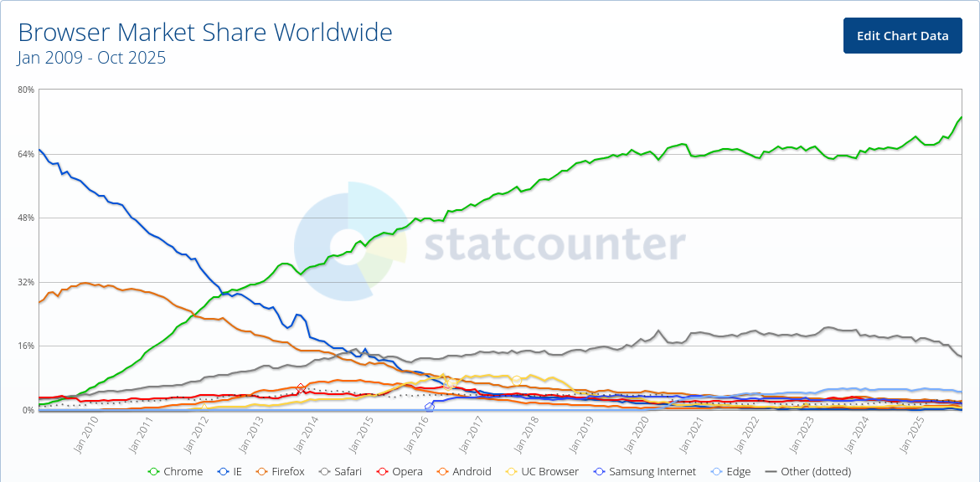The height and width of the screenshot is (482, 980).
Task: Click the gray Safari legend marker
Action: pyautogui.click(x=322, y=472)
